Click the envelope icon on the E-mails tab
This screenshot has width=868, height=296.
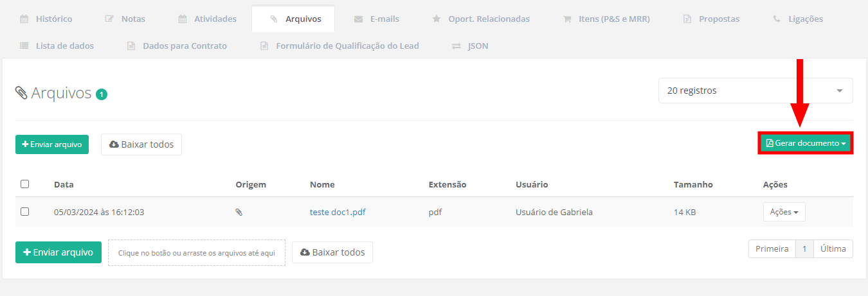(358, 19)
